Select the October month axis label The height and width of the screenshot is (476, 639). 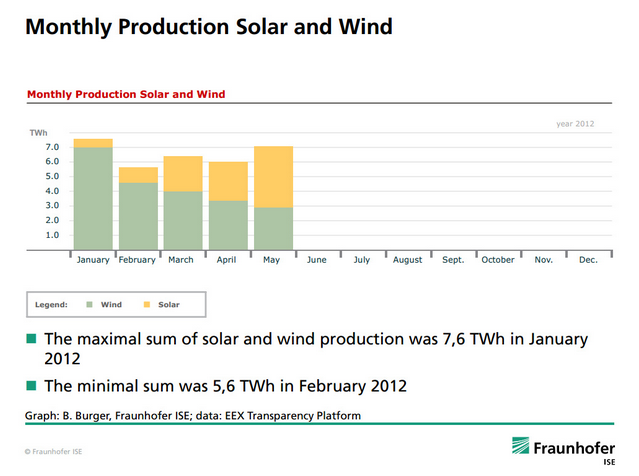click(497, 260)
